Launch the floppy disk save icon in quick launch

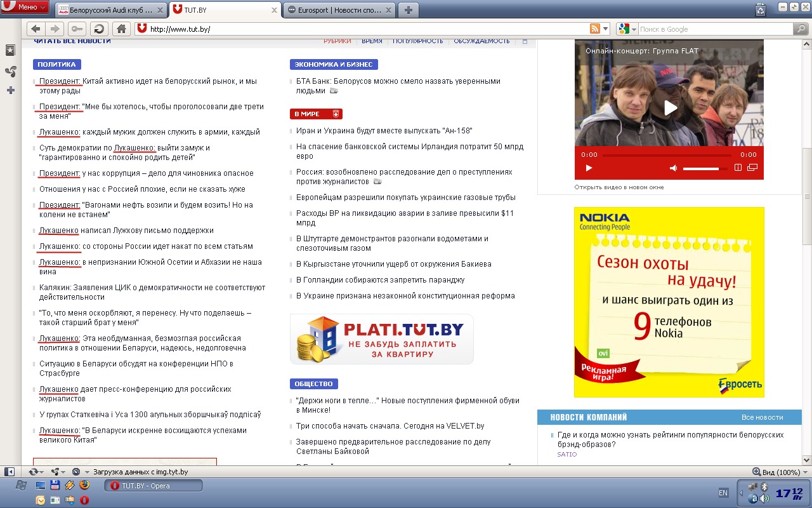55,485
